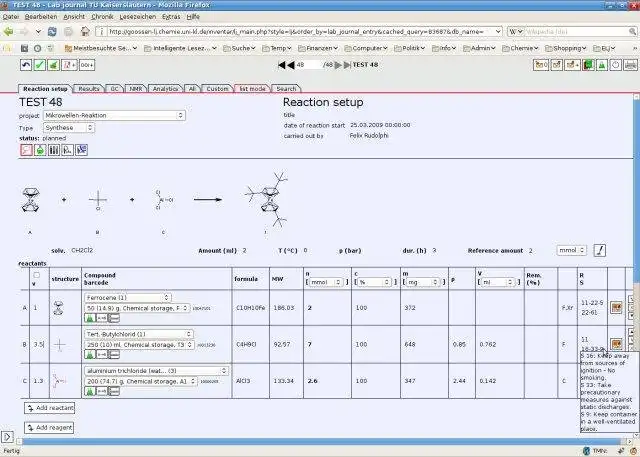This screenshot has height=457, width=640.
Task: Open the Firefox 'Extras' menu
Action: click(171, 17)
